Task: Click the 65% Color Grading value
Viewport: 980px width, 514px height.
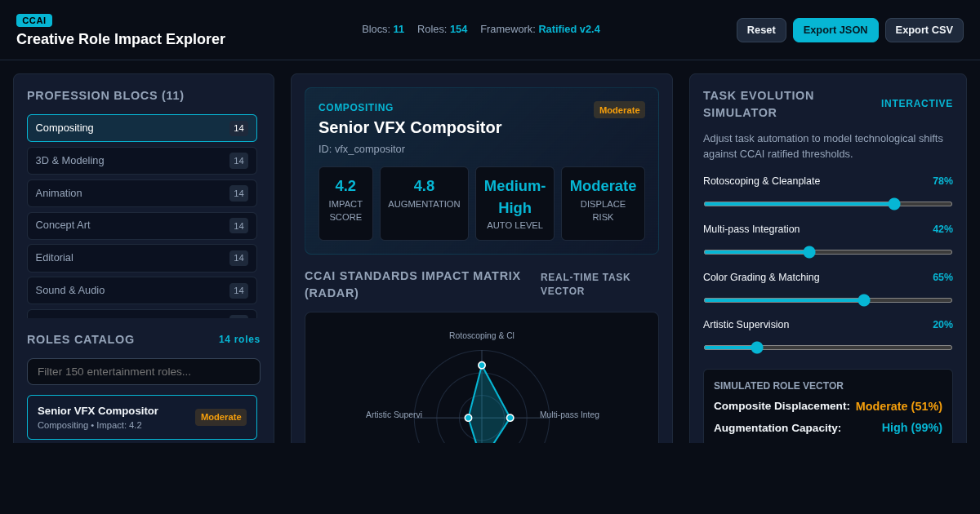Action: 942,277
